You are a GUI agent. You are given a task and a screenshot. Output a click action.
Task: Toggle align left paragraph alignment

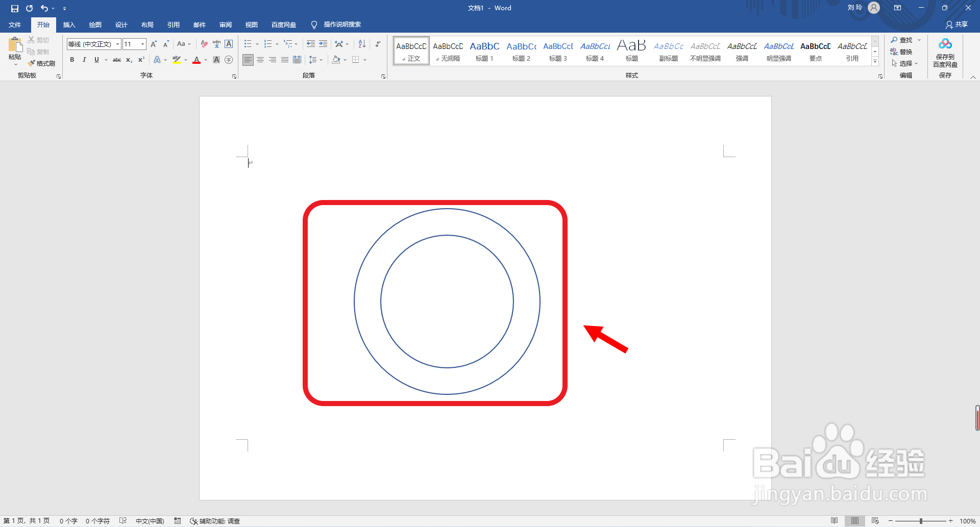[x=248, y=60]
